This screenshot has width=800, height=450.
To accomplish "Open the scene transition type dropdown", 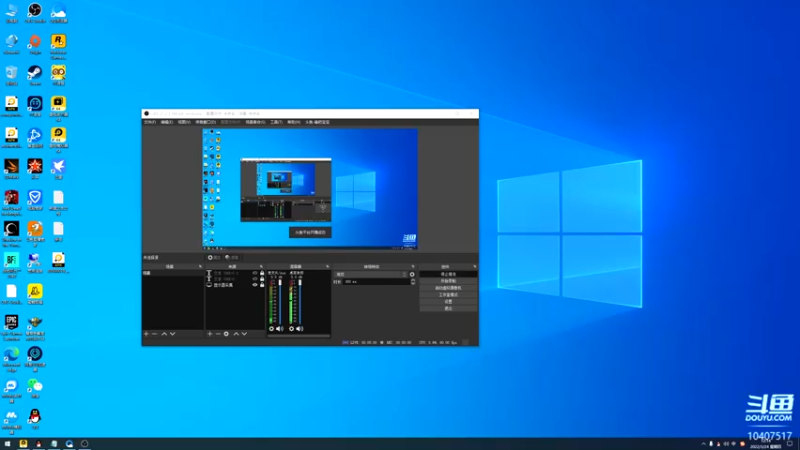I will tap(371, 274).
